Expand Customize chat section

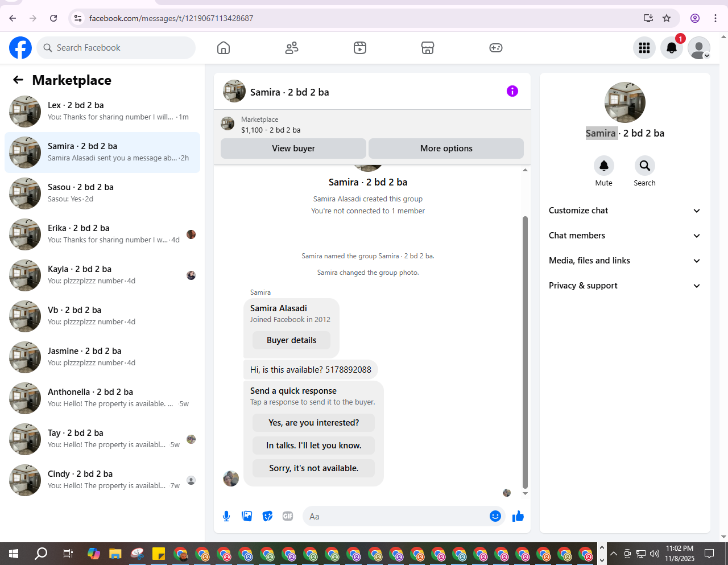[x=624, y=211]
